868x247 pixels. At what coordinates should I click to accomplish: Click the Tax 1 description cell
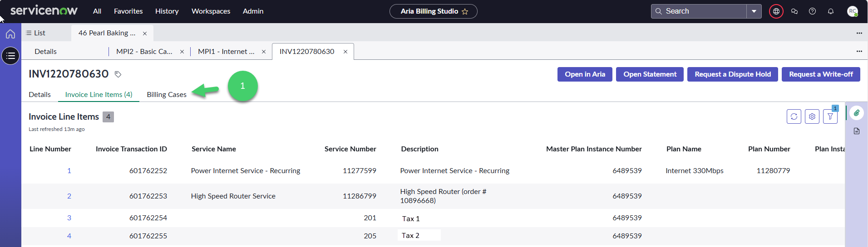coord(411,219)
